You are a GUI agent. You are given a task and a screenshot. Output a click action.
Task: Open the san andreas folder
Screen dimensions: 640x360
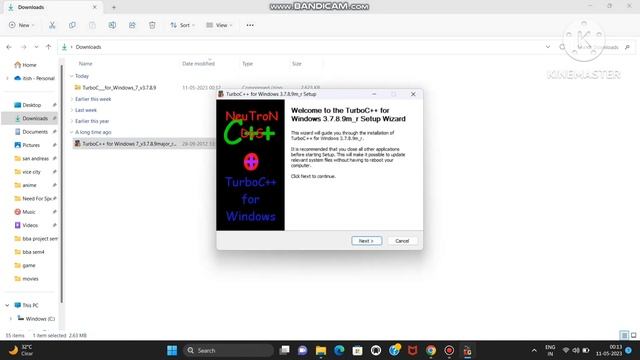(x=31, y=158)
